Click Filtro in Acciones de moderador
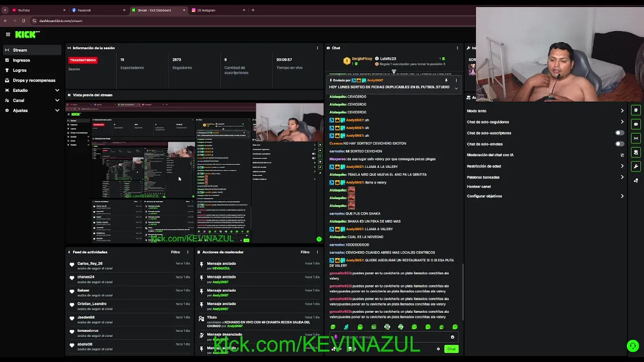644x362 pixels. (305, 252)
